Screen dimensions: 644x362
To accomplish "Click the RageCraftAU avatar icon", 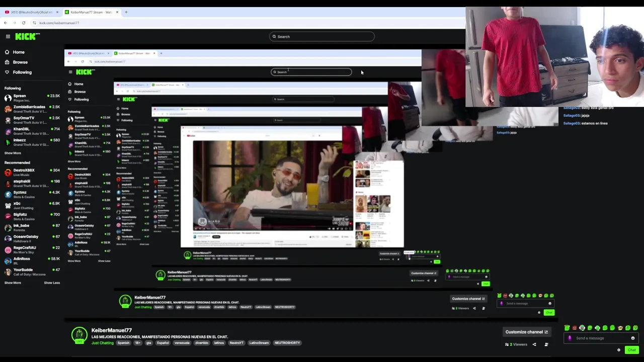I will [8, 249].
